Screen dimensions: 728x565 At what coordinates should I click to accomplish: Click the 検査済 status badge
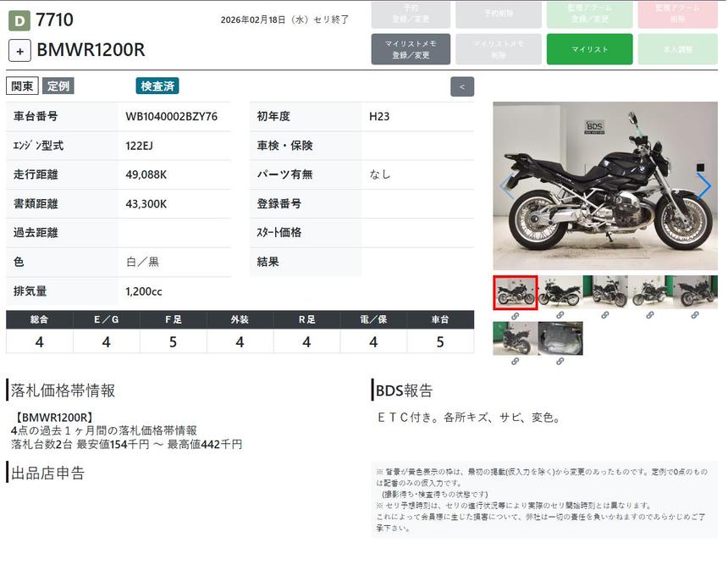157,86
